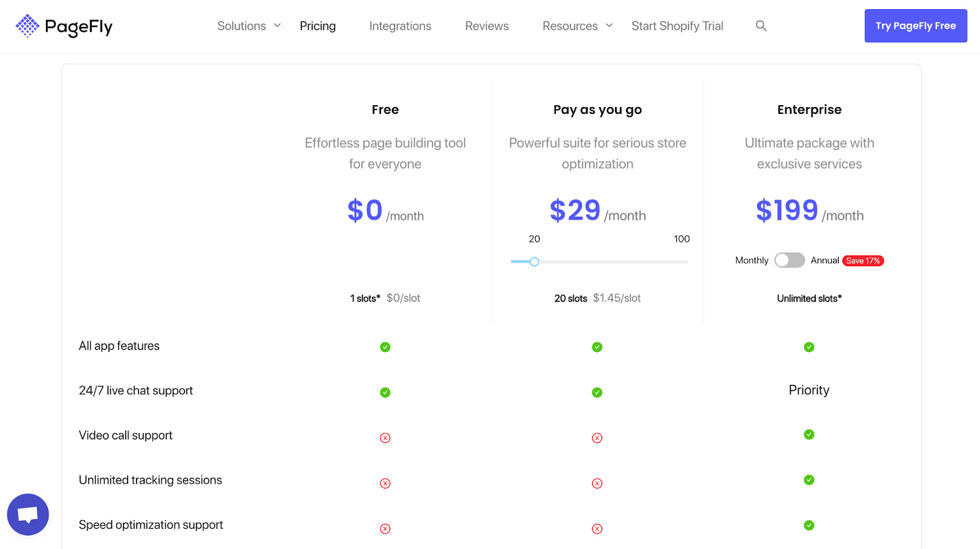This screenshot has width=980, height=549.
Task: Click Pay as you go live chat checkmark
Action: tap(597, 392)
